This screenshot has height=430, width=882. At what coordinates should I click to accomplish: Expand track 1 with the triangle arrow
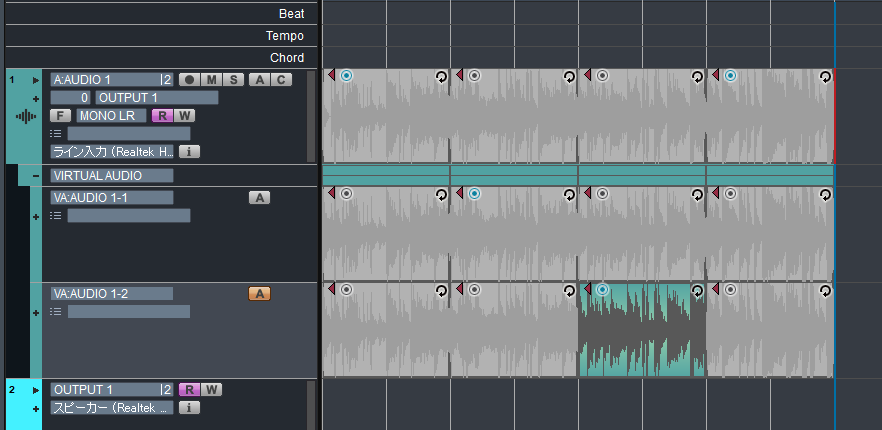tap(36, 80)
